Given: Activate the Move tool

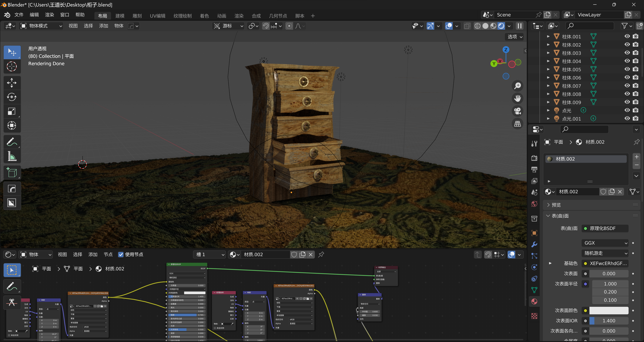Looking at the screenshot, I should click(12, 83).
